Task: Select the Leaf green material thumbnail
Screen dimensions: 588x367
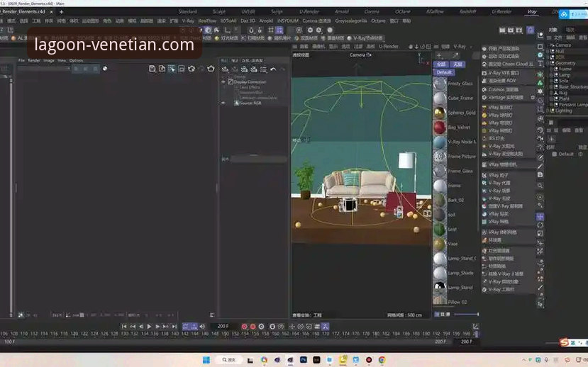Action: 440,229
